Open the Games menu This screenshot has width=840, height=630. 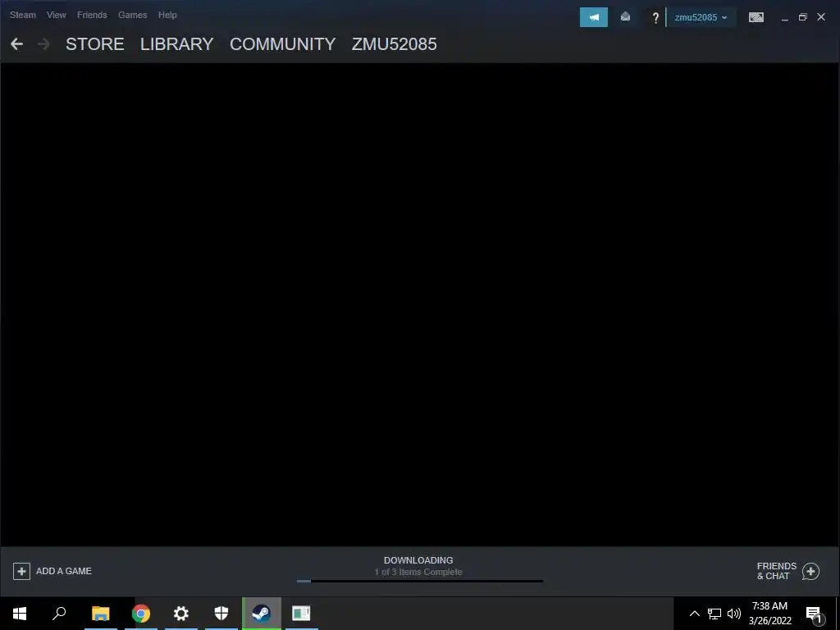(x=132, y=15)
